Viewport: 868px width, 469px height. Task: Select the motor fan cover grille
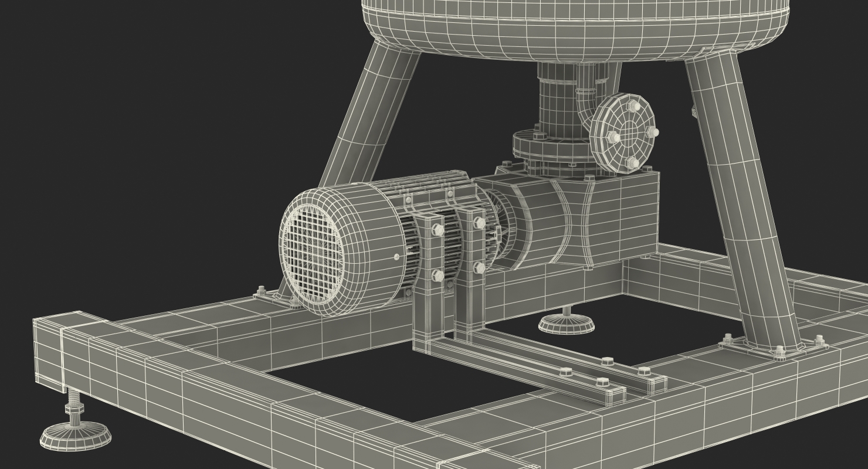(314, 253)
